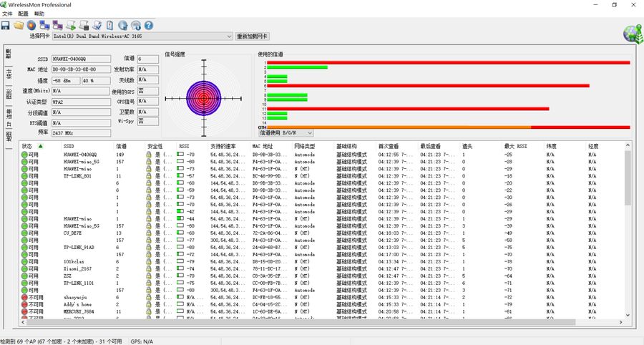Screen dimensions: 644x345
Task: Click the red unavailable icon in MERCURY_7684 row
Action: click(x=24, y=312)
